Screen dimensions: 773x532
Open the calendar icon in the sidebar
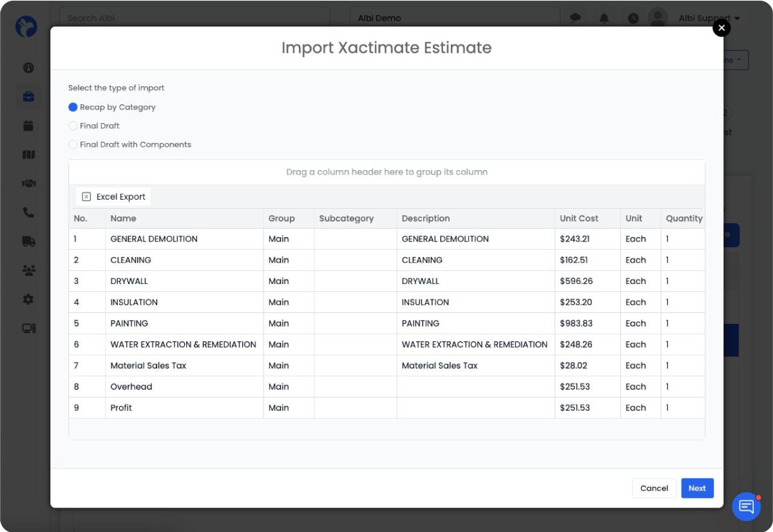pos(26,126)
